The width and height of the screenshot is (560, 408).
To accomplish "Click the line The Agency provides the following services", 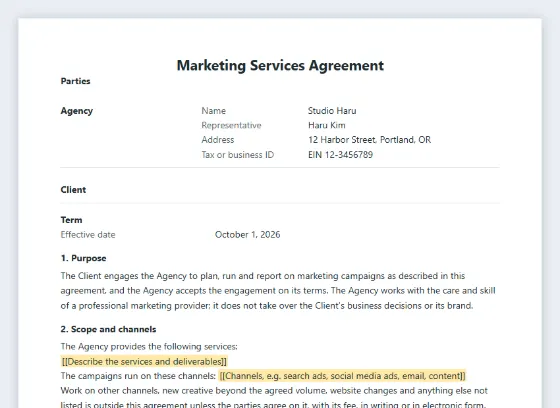I will [149, 347].
